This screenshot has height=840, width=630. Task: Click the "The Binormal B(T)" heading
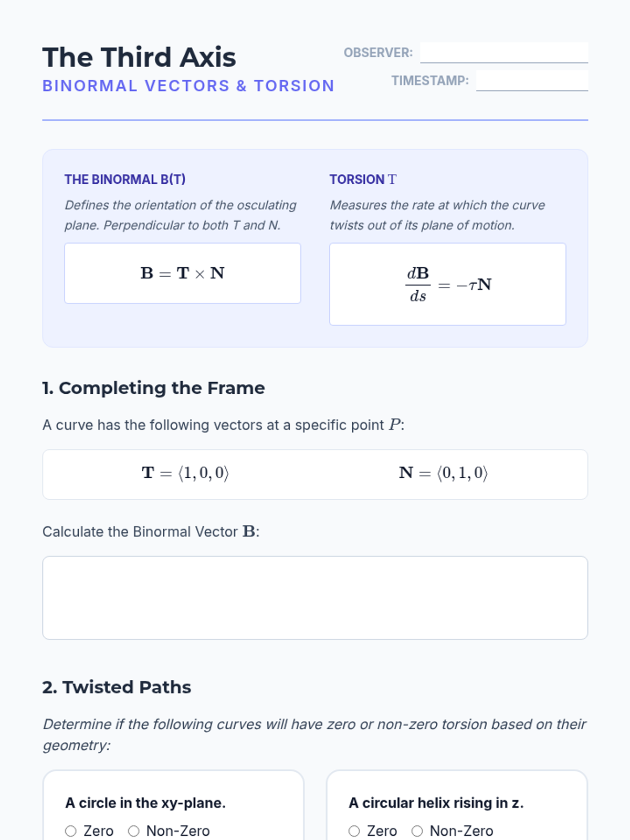pos(125,180)
